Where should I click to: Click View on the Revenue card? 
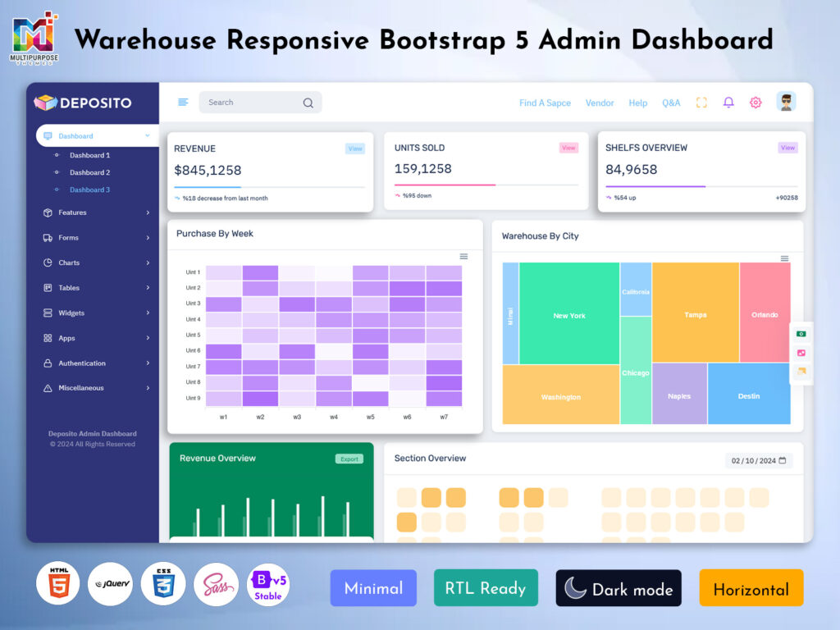[354, 148]
